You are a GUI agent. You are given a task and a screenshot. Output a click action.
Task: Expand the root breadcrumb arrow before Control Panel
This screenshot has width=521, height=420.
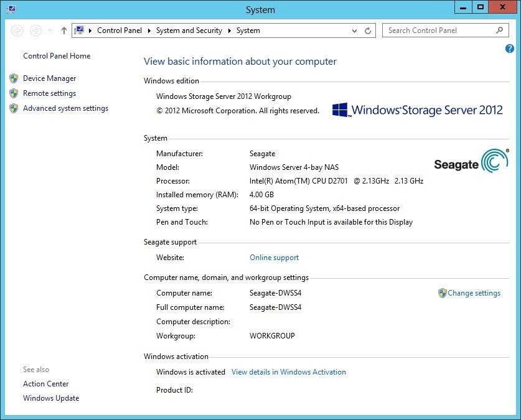point(90,30)
